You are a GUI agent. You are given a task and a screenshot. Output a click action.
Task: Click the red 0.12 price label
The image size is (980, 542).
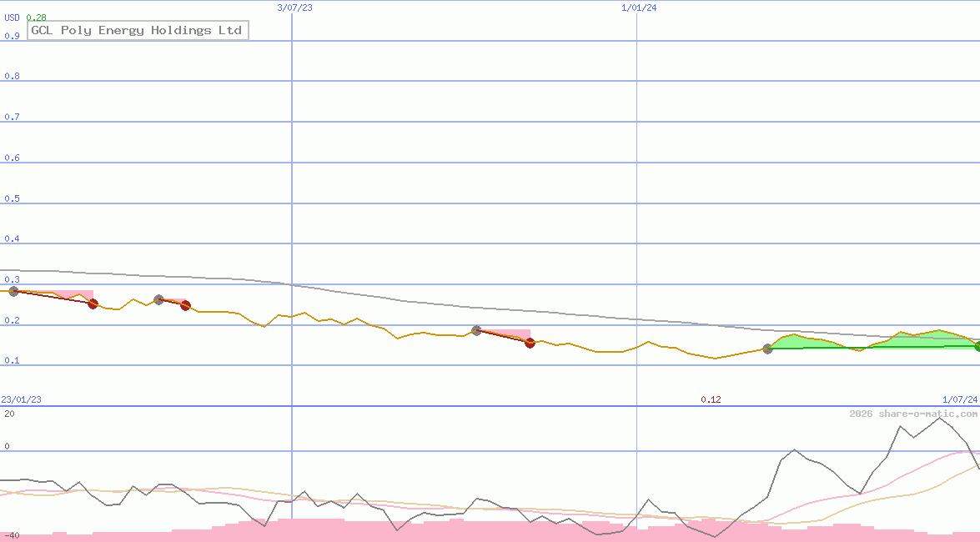(x=711, y=399)
